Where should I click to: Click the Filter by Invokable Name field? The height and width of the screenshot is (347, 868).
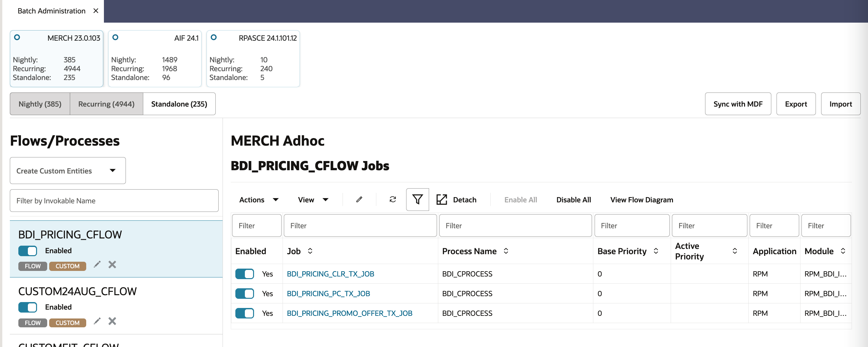coord(114,201)
